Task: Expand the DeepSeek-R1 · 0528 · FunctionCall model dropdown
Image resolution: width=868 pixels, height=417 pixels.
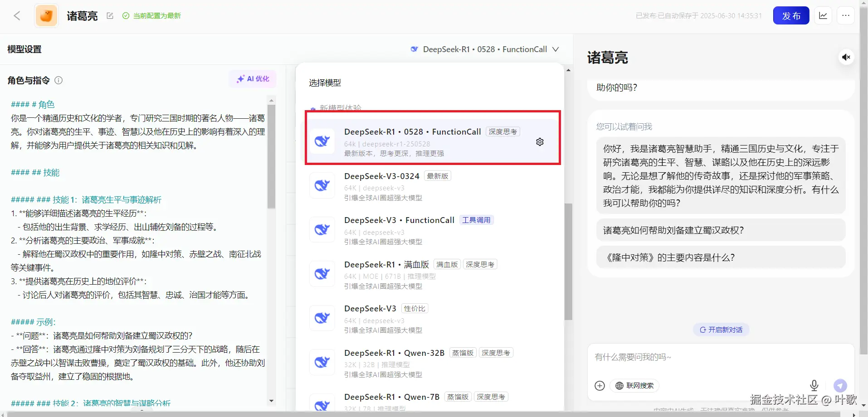Action: pos(484,49)
